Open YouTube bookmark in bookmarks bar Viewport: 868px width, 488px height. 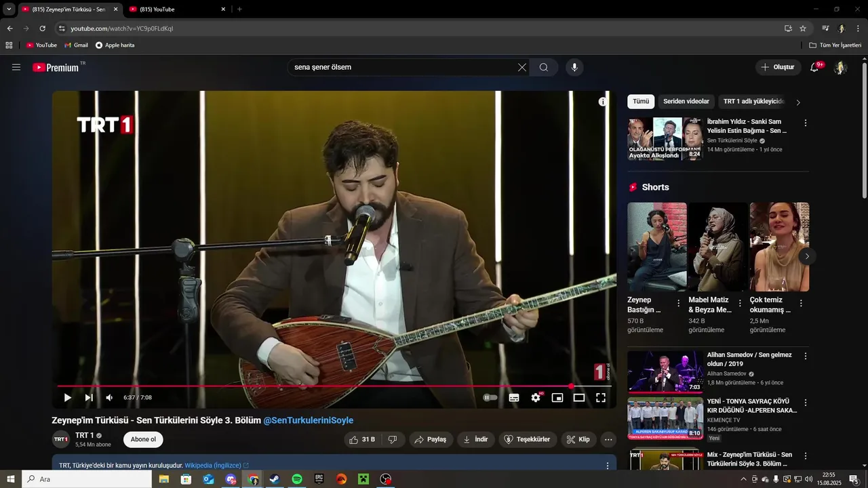tap(41, 45)
